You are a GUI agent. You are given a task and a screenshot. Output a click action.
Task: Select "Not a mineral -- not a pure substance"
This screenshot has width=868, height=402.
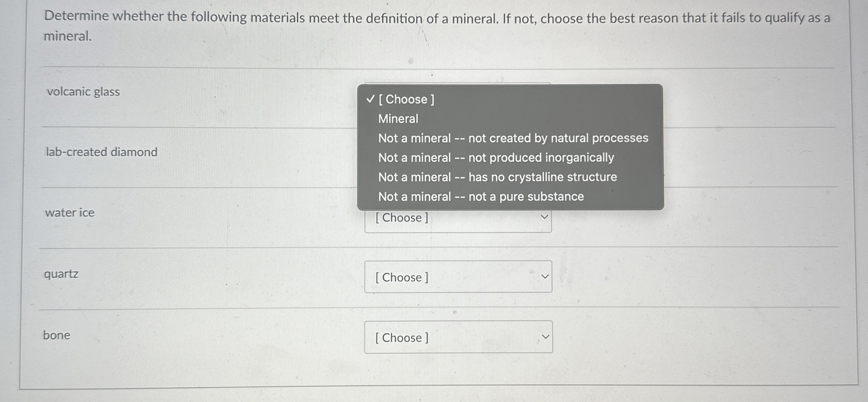coord(480,197)
